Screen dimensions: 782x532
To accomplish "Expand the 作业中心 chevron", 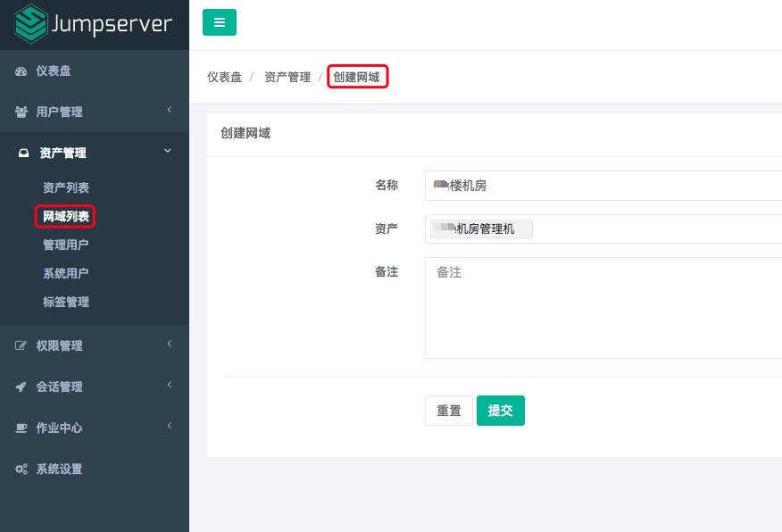I will 169,425.
